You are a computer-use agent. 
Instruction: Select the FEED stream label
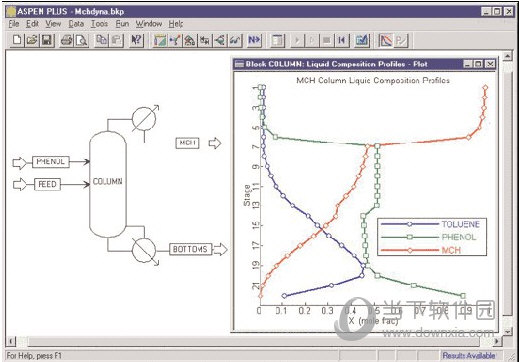pos(47,184)
